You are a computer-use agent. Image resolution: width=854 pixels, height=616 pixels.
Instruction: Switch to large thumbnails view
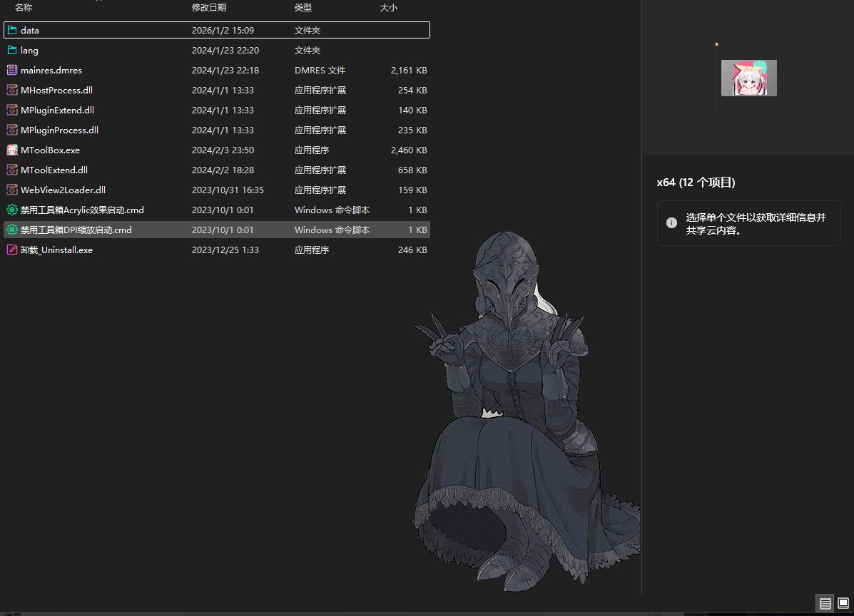[x=843, y=604]
